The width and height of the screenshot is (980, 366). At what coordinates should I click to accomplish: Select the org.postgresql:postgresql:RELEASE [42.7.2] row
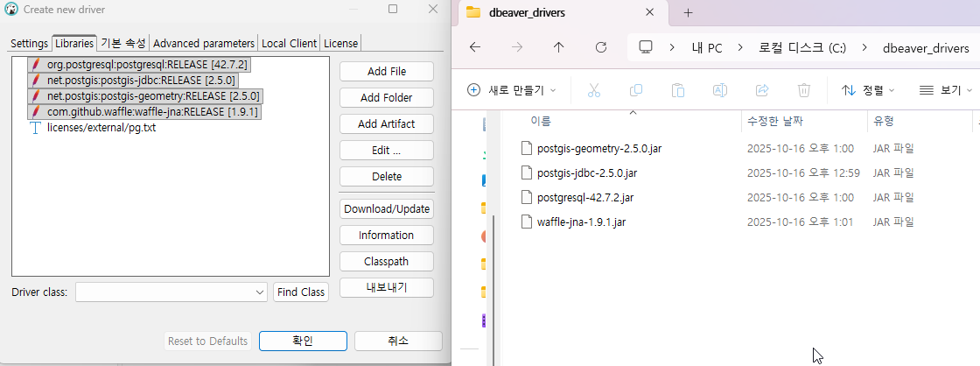[x=141, y=65]
